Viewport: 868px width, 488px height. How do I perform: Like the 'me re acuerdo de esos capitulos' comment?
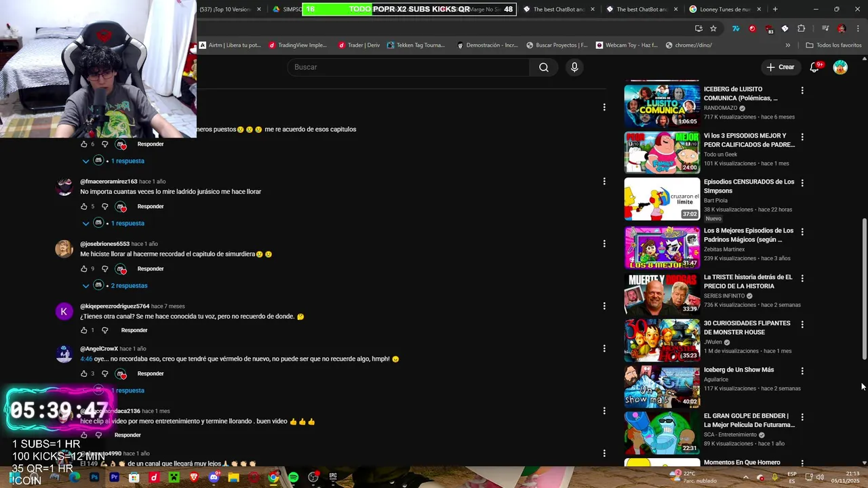84,144
